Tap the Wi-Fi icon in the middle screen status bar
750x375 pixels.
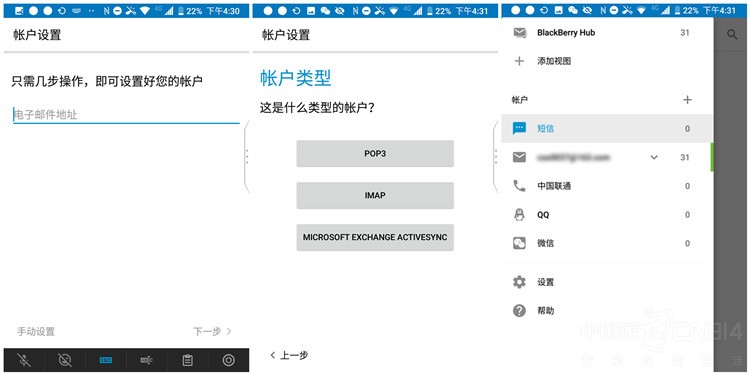pos(394,11)
